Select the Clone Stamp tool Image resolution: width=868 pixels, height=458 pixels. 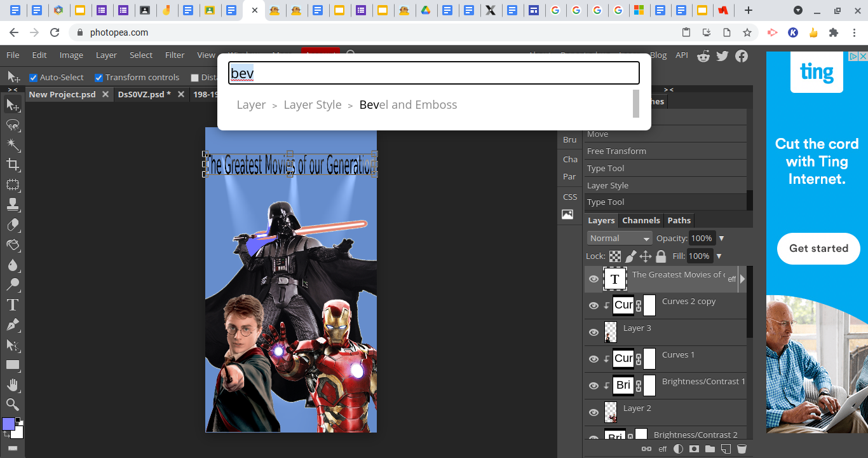(13, 205)
